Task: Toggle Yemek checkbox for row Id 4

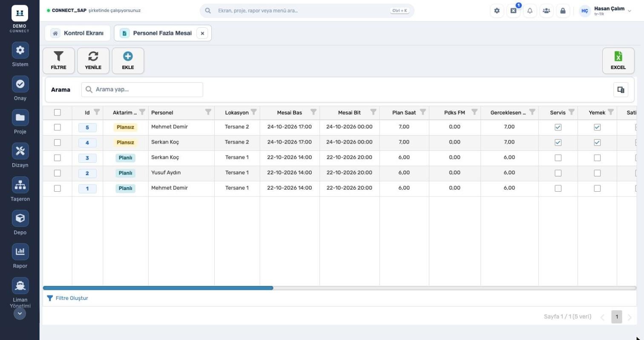Action: pyautogui.click(x=597, y=143)
